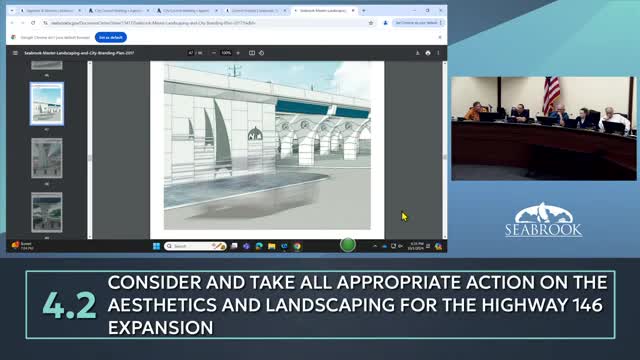Print the PDF document
The image size is (640, 360).
tap(428, 53)
